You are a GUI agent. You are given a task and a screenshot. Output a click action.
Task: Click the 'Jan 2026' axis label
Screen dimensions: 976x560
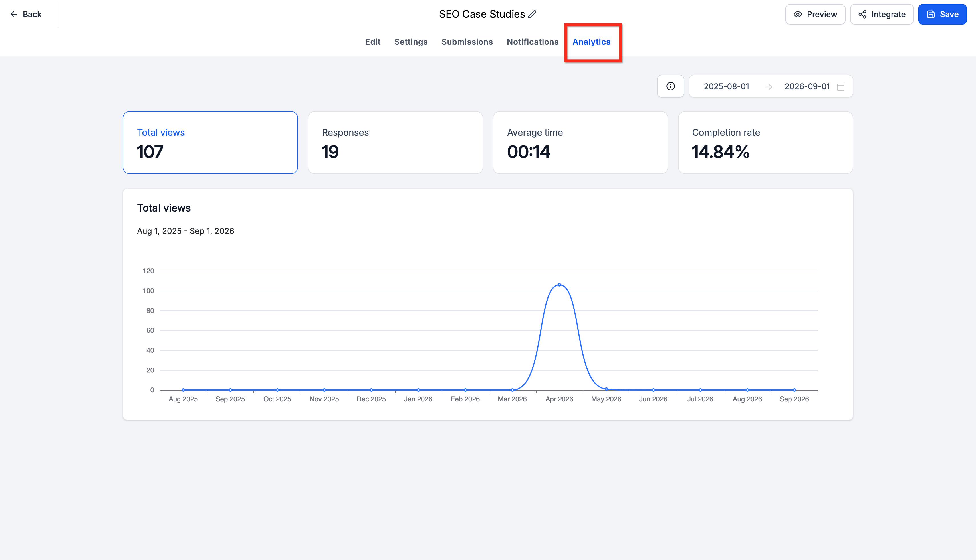[x=418, y=399]
